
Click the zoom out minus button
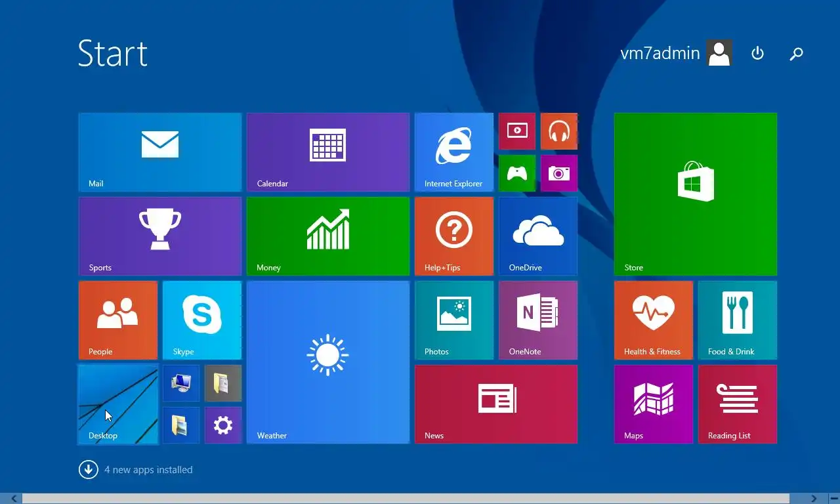click(833, 499)
